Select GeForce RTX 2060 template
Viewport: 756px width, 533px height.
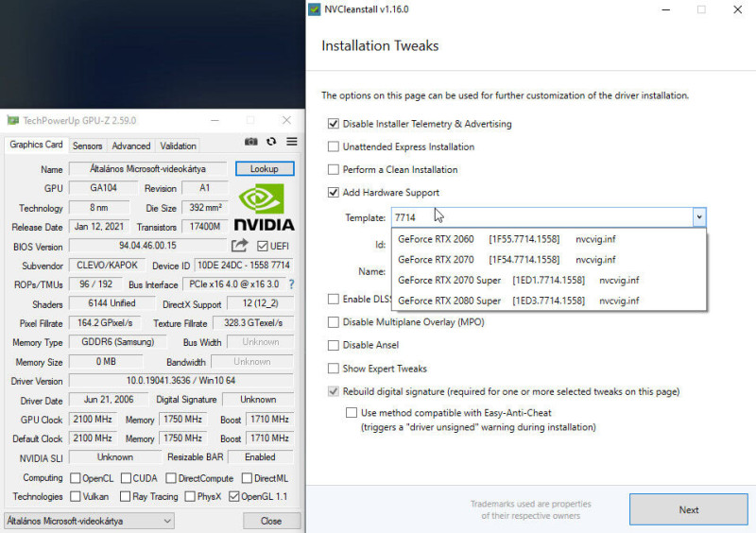(549, 239)
